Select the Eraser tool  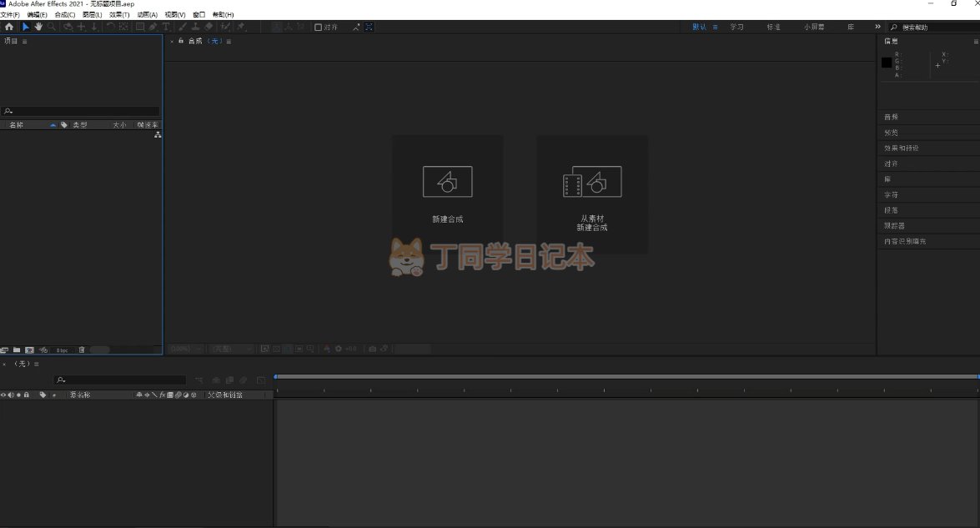coord(209,27)
